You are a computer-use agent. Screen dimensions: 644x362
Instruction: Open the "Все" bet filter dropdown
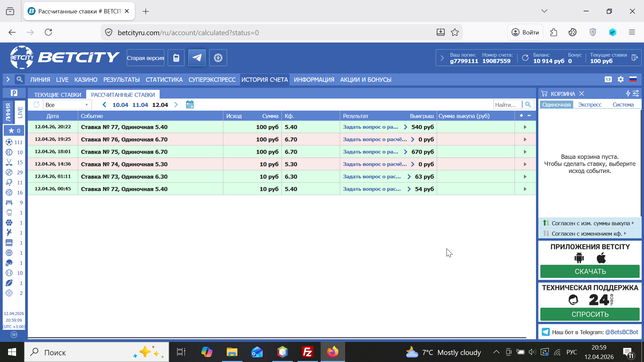point(67,105)
